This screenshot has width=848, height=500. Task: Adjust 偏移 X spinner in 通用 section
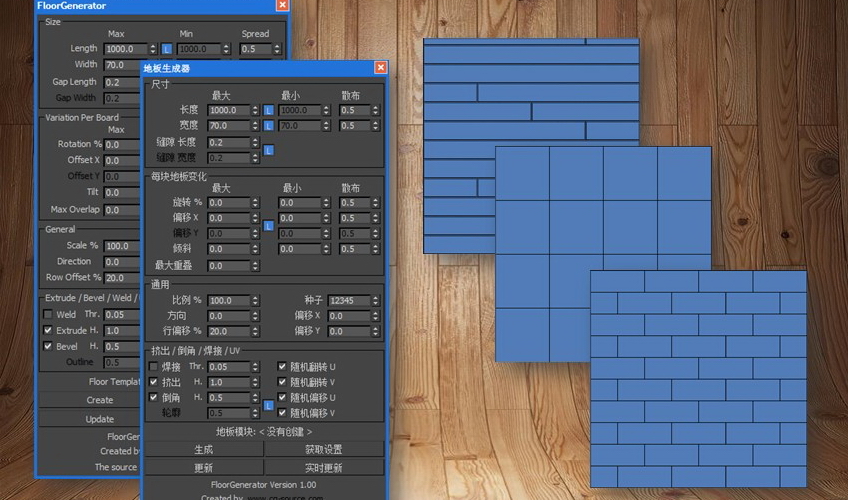(x=376, y=316)
